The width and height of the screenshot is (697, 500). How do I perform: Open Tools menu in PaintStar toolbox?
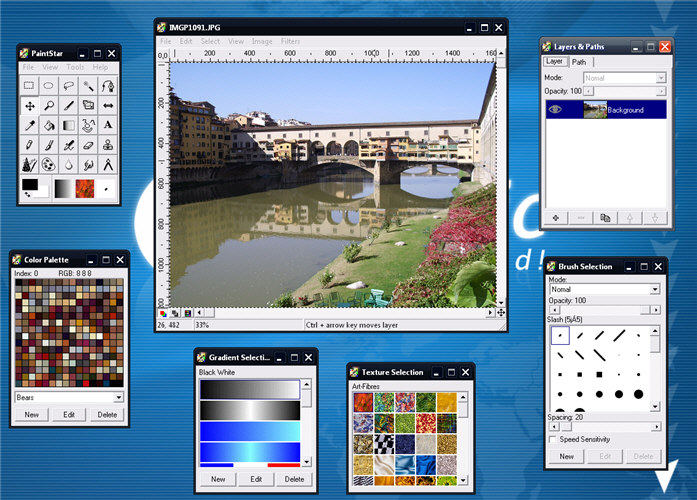[75, 67]
